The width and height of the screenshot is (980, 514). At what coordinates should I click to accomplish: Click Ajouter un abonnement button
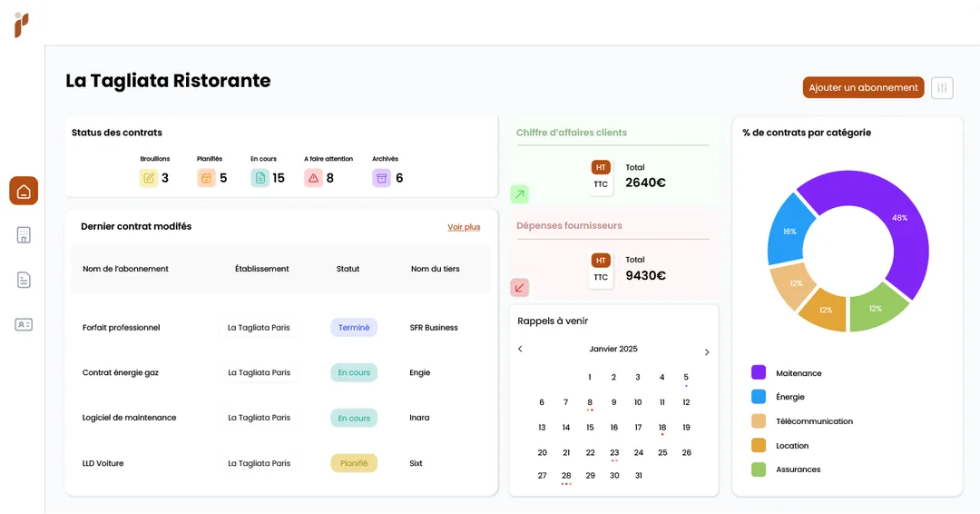pos(863,87)
